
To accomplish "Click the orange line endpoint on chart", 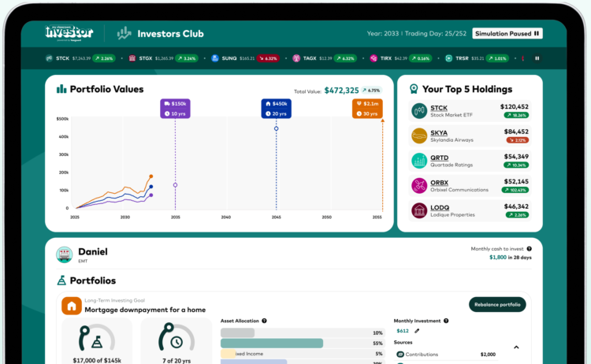I will (151, 176).
